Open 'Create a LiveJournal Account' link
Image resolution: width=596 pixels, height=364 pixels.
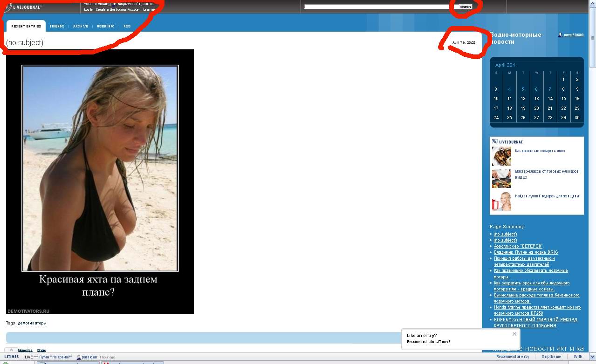[118, 10]
